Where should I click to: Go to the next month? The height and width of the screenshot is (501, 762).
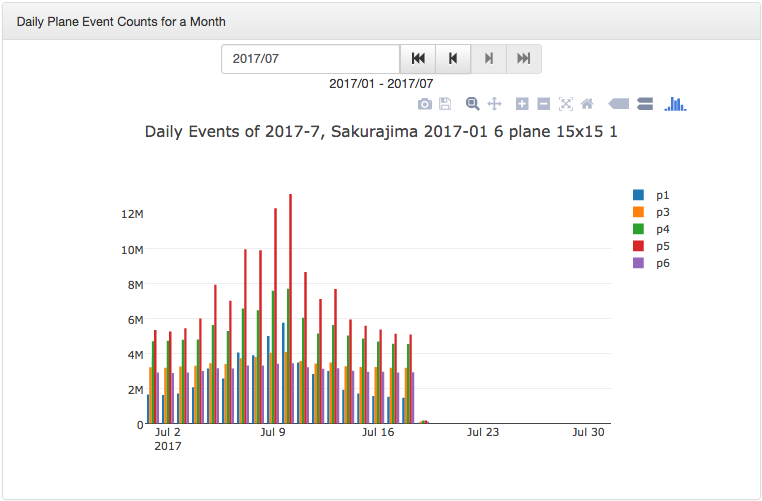(x=488, y=59)
